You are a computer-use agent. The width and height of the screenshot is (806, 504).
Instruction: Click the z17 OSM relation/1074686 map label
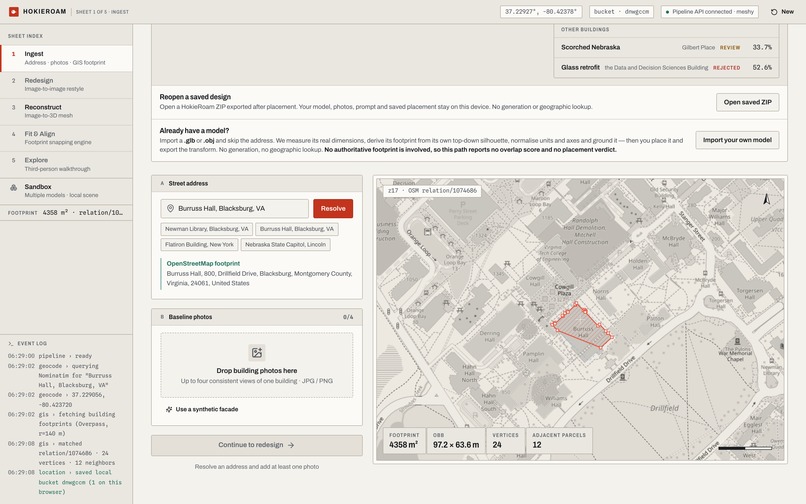432,190
